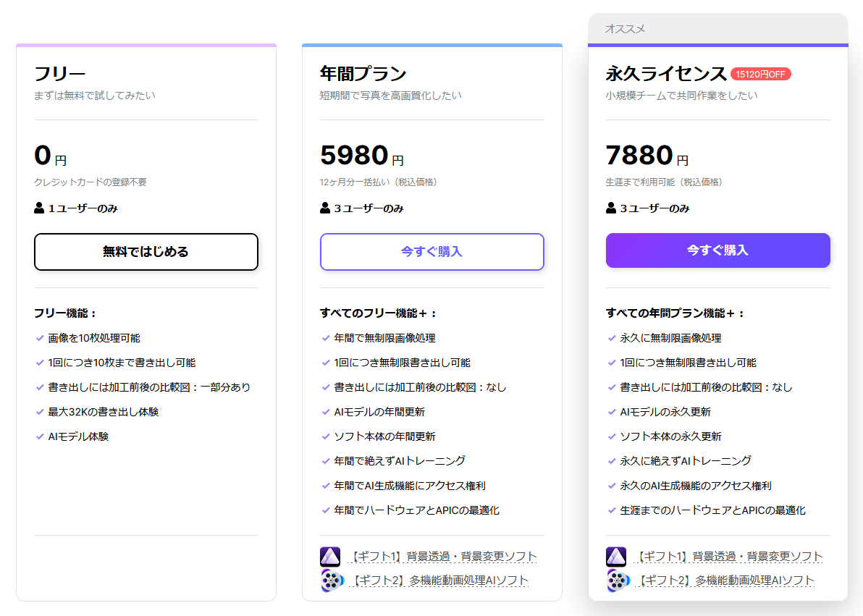
Task: Click 今すぐ購入 under the 年間プラン
Action: coord(432,252)
